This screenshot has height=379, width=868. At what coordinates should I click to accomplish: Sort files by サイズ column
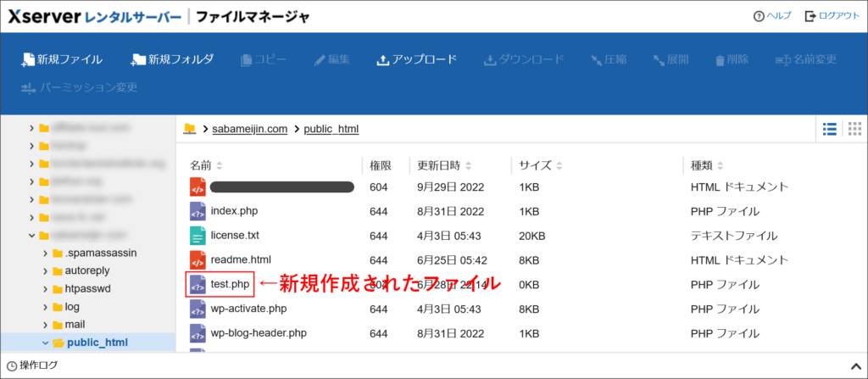[540, 165]
